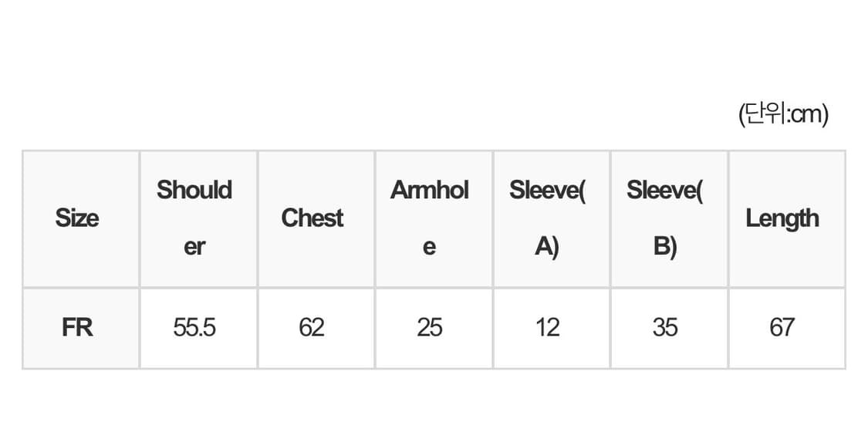The image size is (868, 446).
Task: Select the chest value 62
Action: point(312,328)
